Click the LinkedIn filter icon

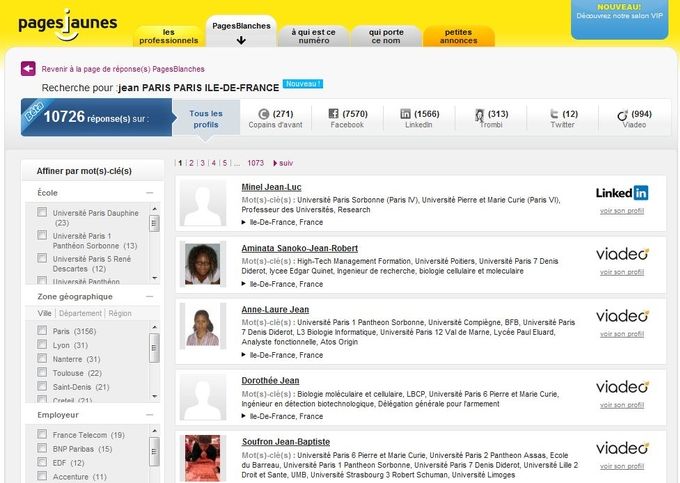click(405, 114)
